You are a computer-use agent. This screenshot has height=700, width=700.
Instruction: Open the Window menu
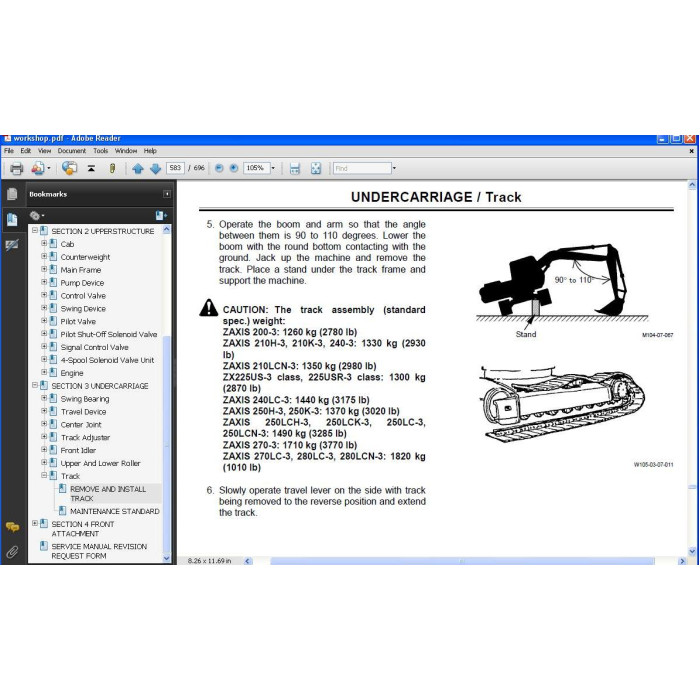[126, 151]
